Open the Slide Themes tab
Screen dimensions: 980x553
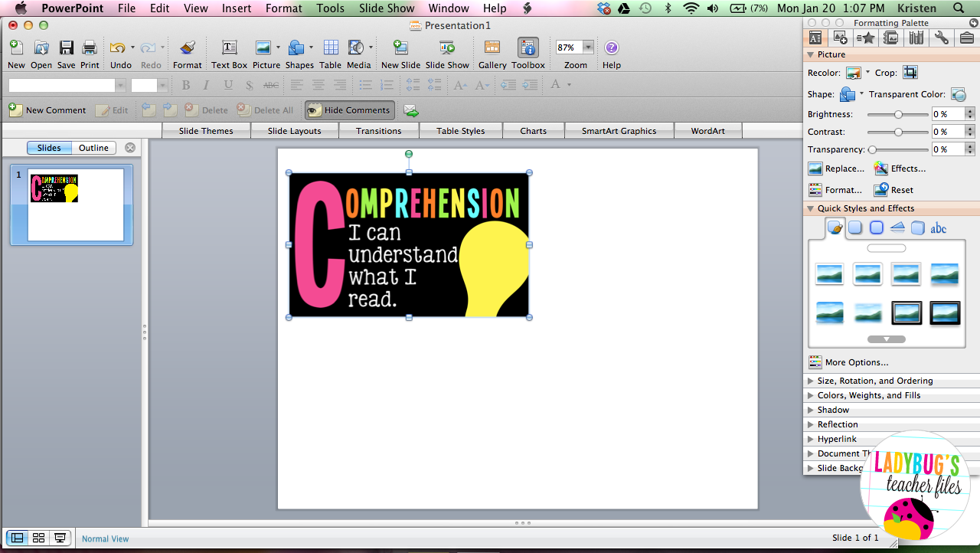coord(206,131)
